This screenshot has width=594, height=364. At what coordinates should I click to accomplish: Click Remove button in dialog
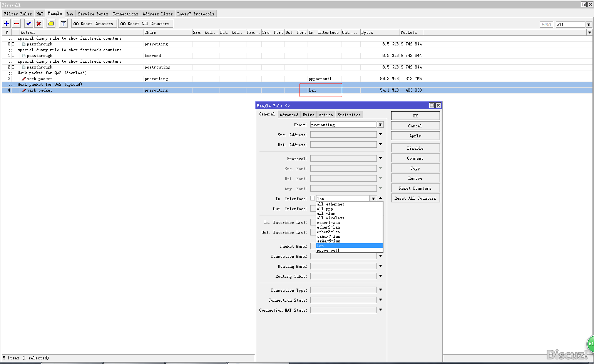click(x=415, y=178)
